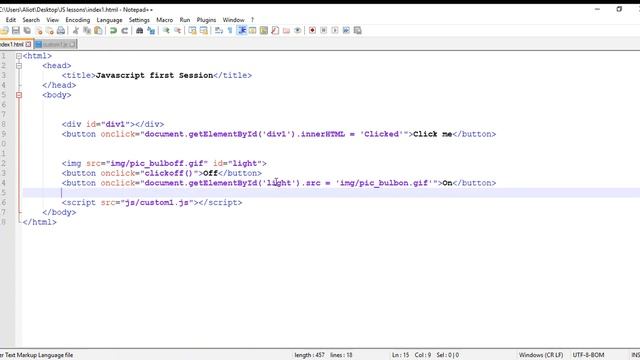Click 'Ln : 15' position in status bar

coord(400,355)
